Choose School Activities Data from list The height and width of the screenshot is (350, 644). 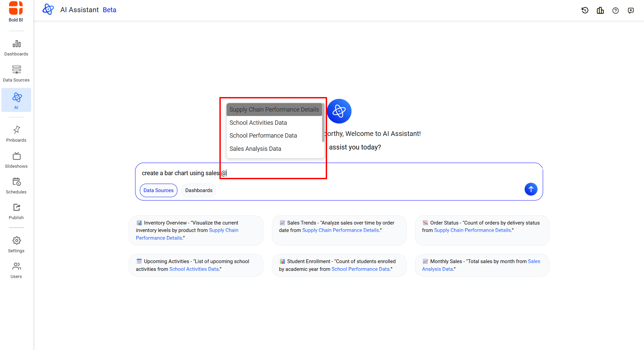pos(258,123)
